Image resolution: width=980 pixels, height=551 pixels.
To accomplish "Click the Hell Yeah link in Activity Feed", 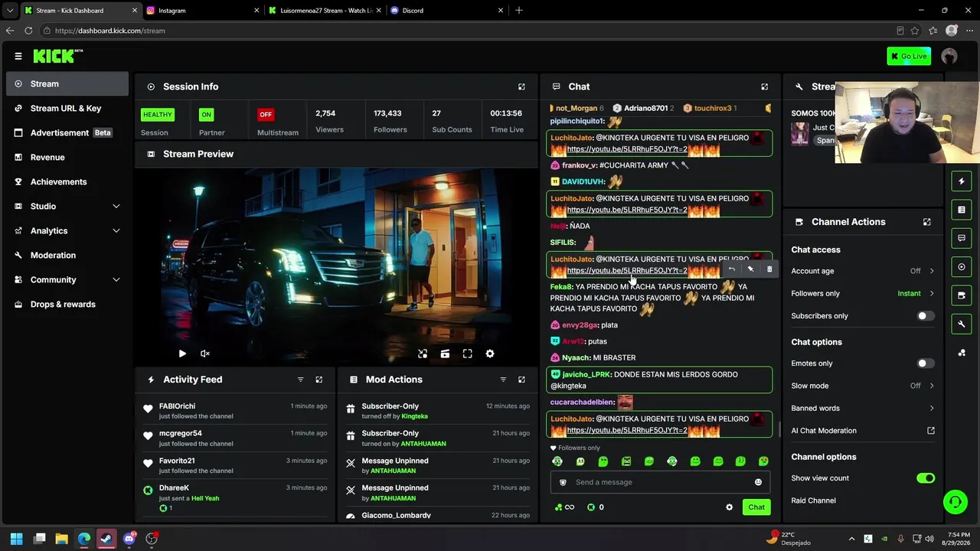I will point(205,498).
